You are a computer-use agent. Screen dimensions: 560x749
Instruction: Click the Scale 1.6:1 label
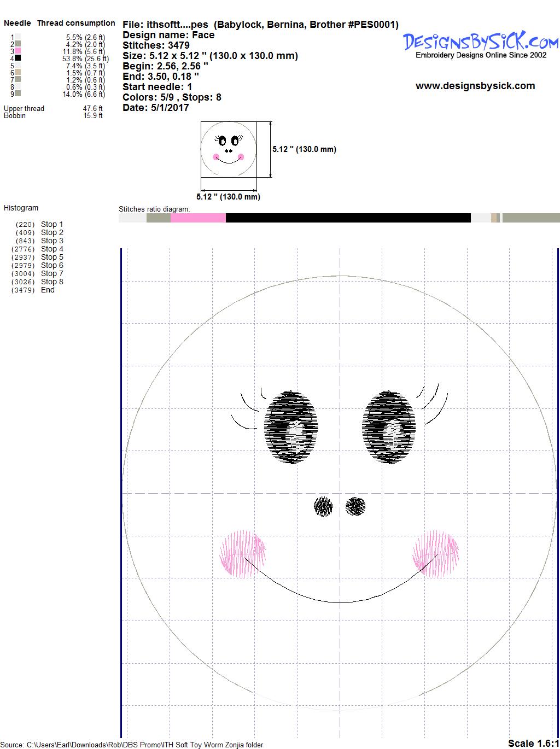533,743
